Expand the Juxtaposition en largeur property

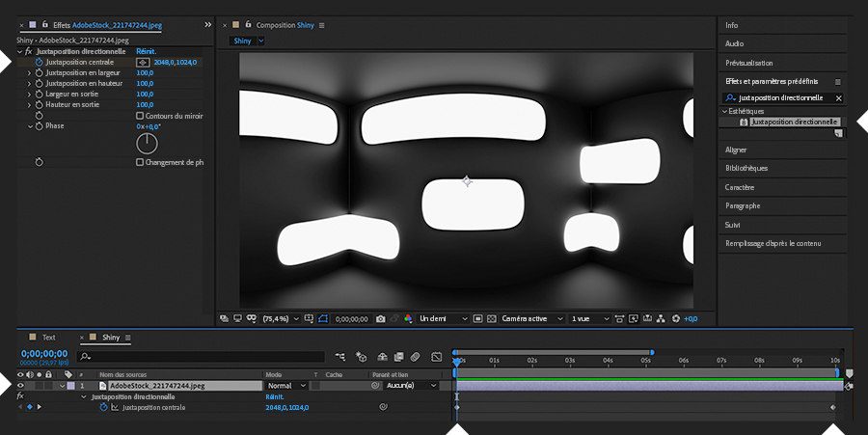point(29,72)
